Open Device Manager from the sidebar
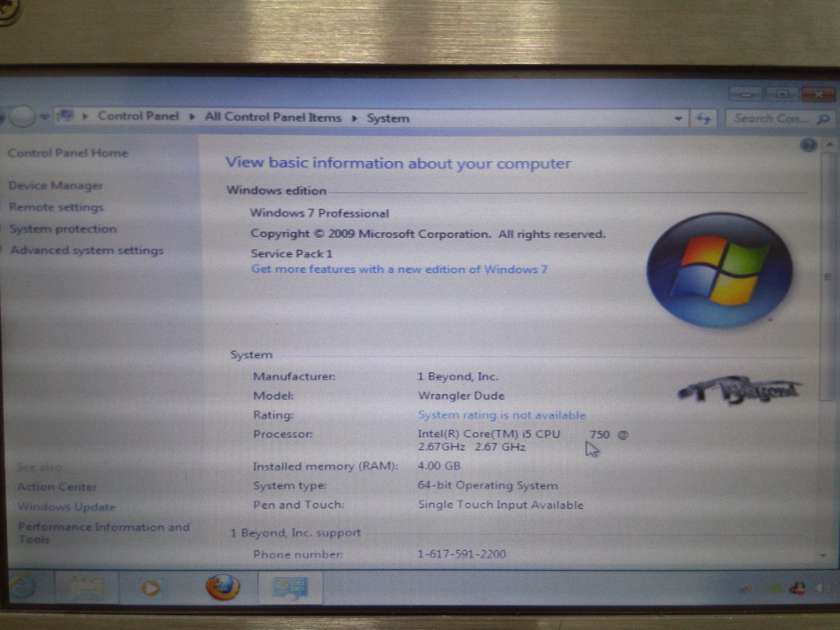Screen dimensions: 840x630 click(x=56, y=185)
